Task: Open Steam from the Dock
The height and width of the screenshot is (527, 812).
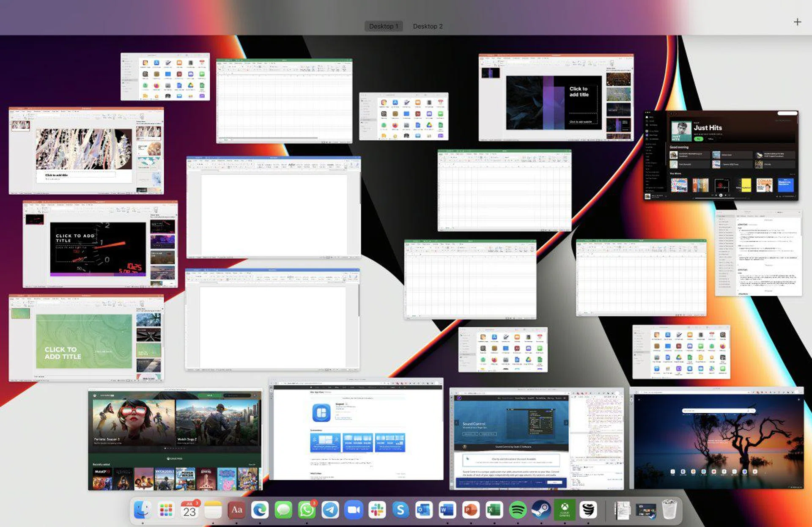Action: point(541,510)
